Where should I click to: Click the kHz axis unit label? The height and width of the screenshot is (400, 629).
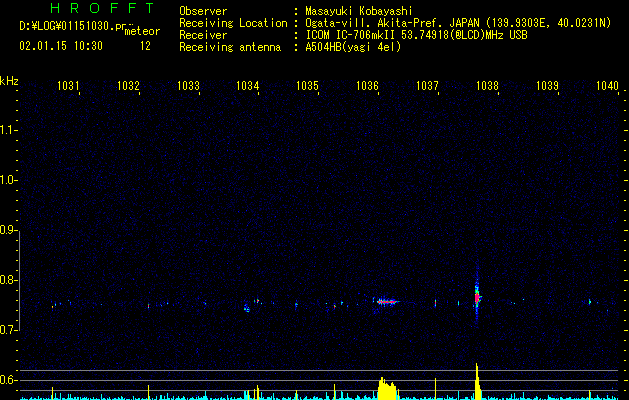pyautogui.click(x=9, y=81)
